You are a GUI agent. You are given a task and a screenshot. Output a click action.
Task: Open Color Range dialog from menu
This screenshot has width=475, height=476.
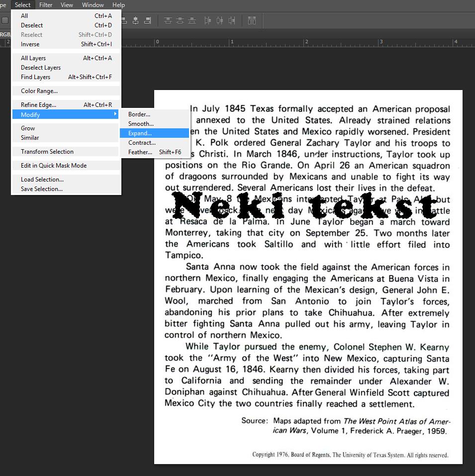(66, 91)
